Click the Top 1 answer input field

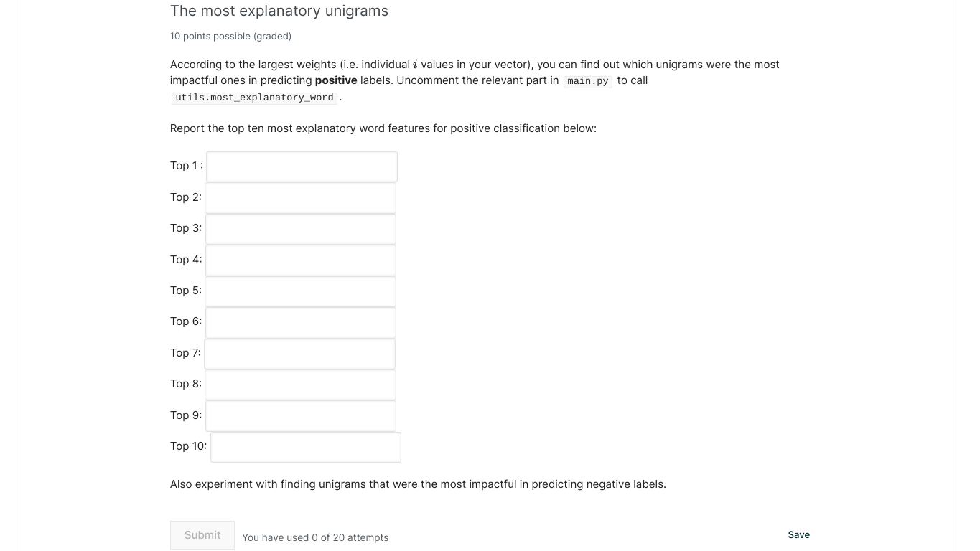coord(302,166)
